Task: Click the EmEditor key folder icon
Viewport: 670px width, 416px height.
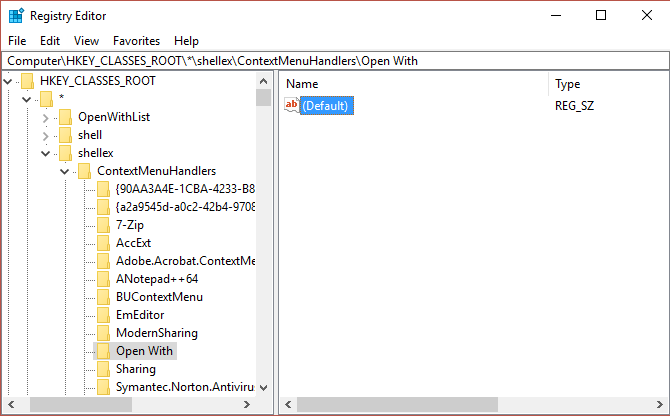Action: [x=103, y=315]
